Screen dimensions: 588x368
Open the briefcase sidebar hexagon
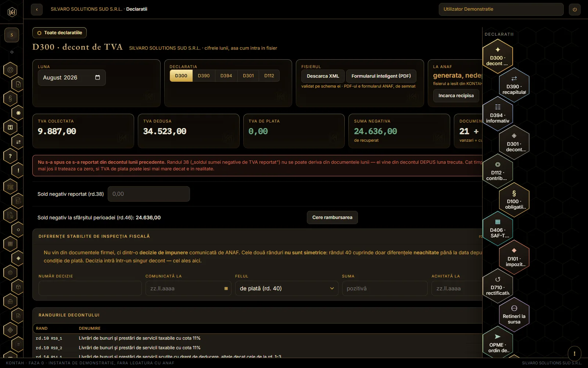(x=10, y=301)
